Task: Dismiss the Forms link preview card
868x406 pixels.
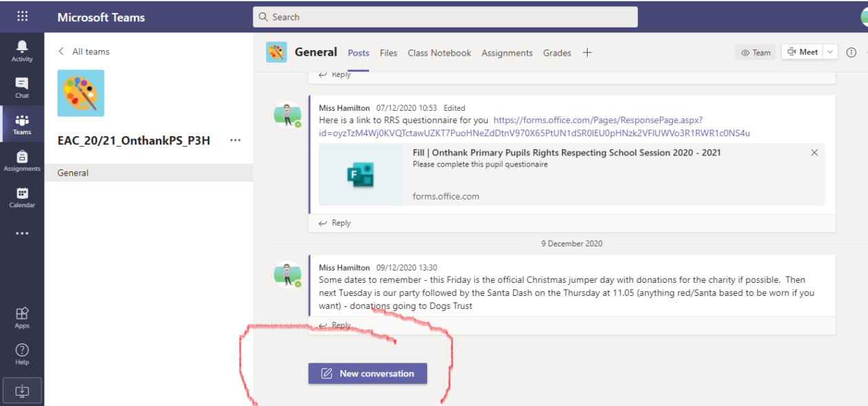Action: (814, 153)
